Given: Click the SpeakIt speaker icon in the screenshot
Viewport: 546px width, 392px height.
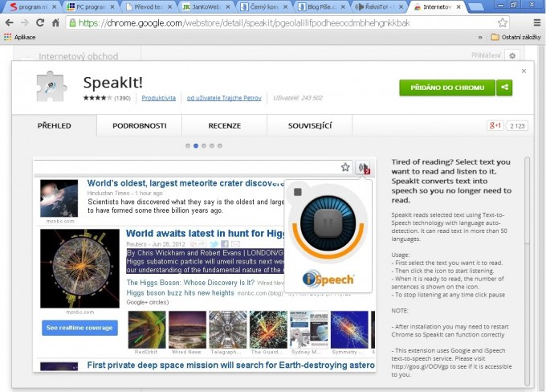Looking at the screenshot, I should [364, 168].
